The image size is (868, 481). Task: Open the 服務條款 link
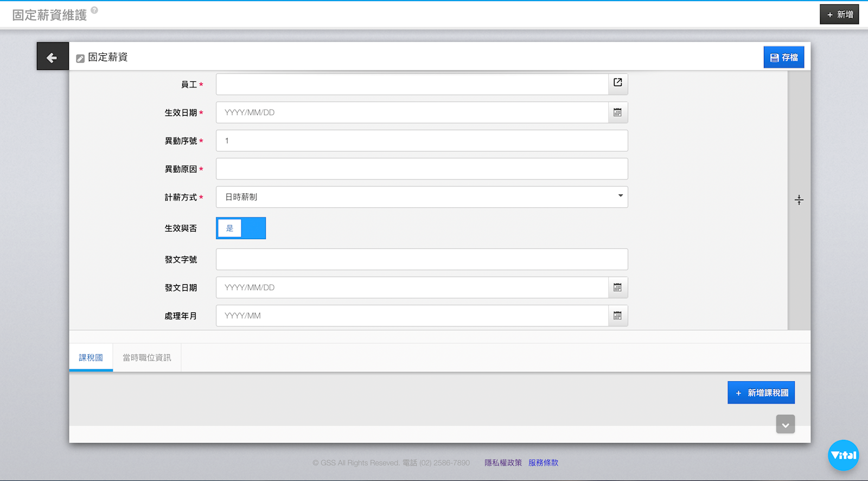tap(543, 463)
